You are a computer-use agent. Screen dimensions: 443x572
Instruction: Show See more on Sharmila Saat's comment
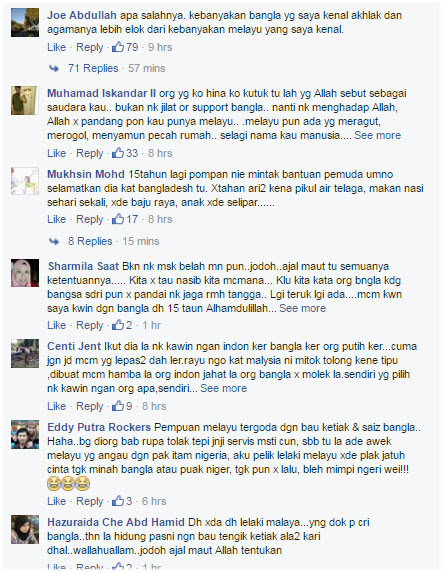pyautogui.click(x=303, y=308)
